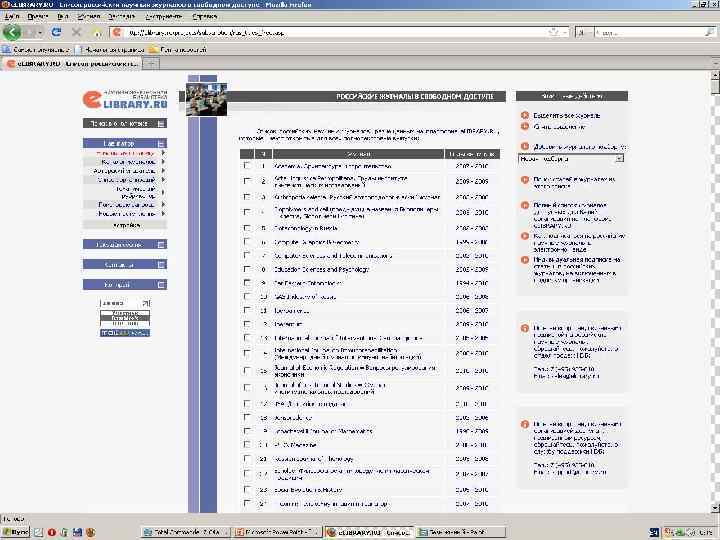This screenshot has height=540, width=720.
Task: Tick checkbox for row 5 'in Russia' journal
Action: click(247, 228)
